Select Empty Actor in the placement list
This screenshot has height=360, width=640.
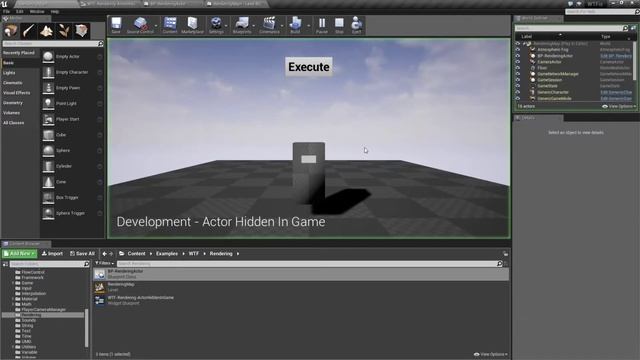[72, 56]
